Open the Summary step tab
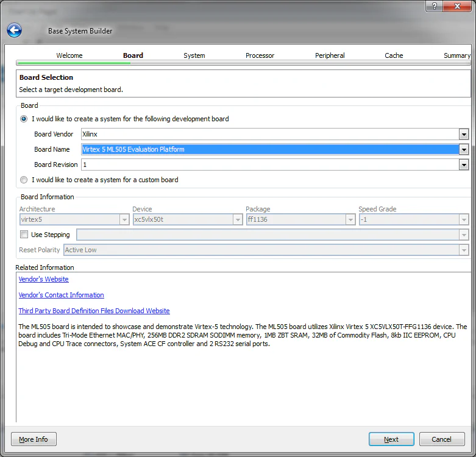476x457 pixels. [456, 55]
